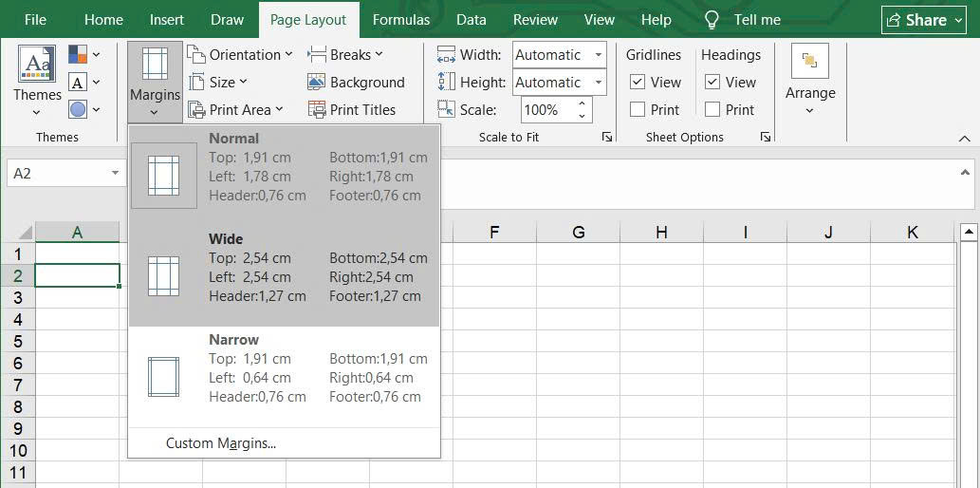The height and width of the screenshot is (488, 980).
Task: Open theme Colors palette icon
Action: pos(78,54)
